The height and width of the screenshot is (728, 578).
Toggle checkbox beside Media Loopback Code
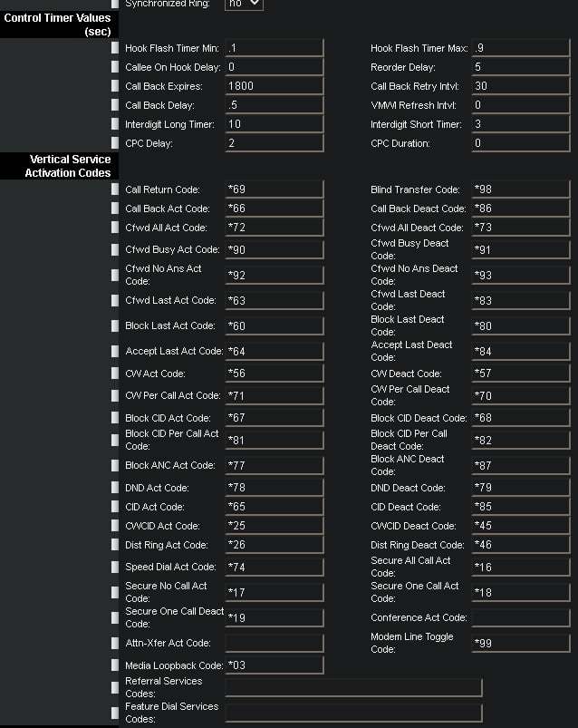tap(115, 665)
